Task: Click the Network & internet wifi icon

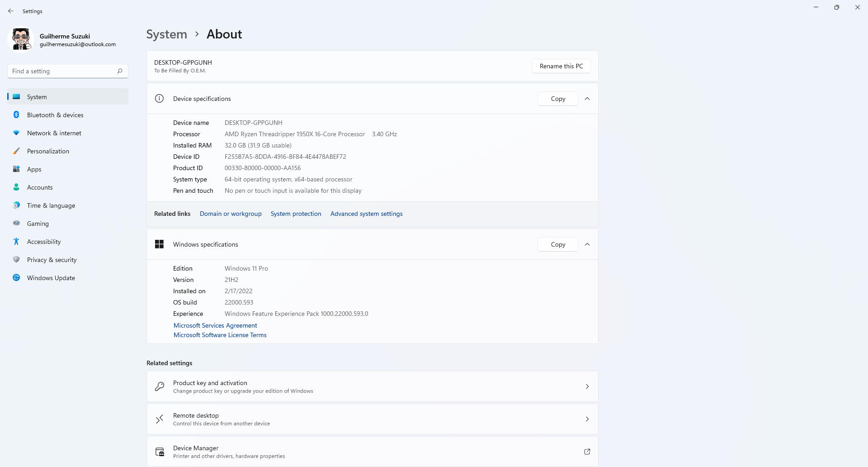Action: (16, 133)
